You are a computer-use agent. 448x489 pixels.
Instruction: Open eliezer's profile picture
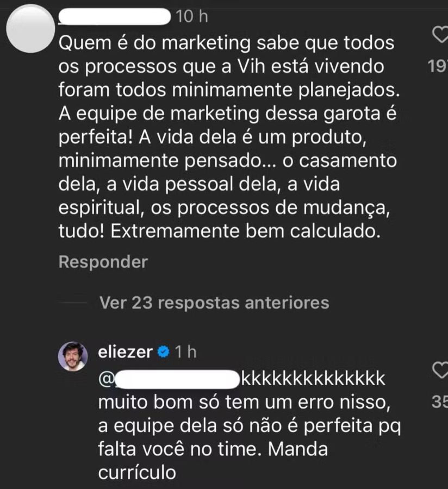pos(73,356)
